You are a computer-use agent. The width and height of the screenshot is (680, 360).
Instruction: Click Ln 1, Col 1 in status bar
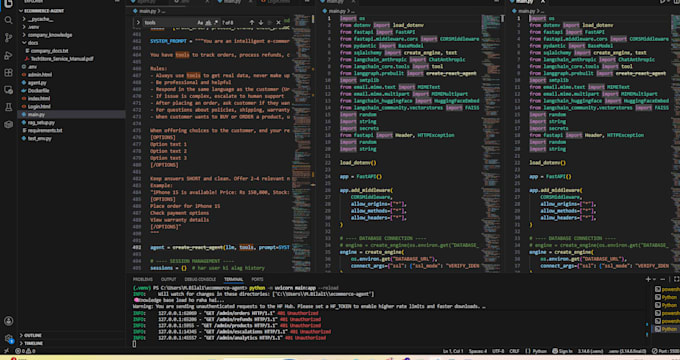point(453,351)
